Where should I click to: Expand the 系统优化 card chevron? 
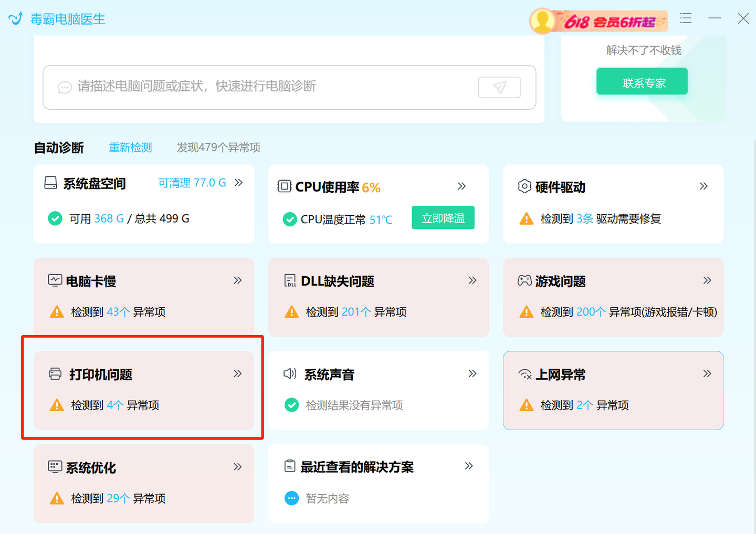(237, 467)
